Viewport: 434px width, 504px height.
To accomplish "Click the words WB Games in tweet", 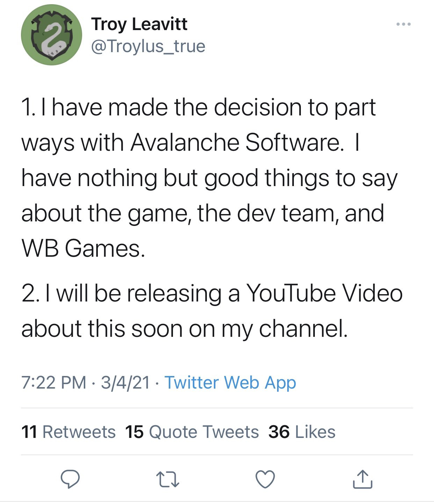I will tap(83, 249).
